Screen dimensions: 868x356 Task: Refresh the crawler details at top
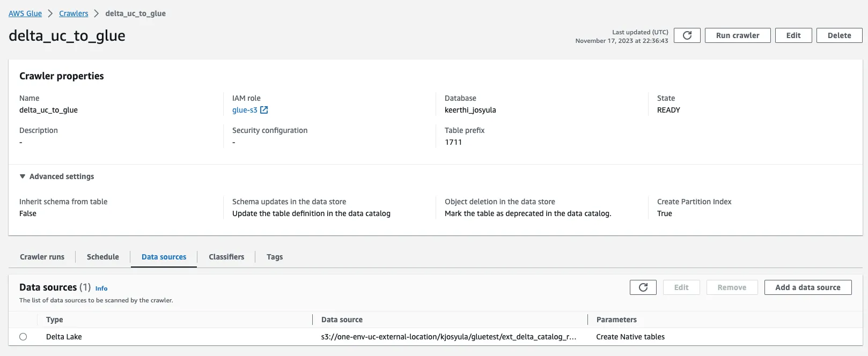[687, 35]
